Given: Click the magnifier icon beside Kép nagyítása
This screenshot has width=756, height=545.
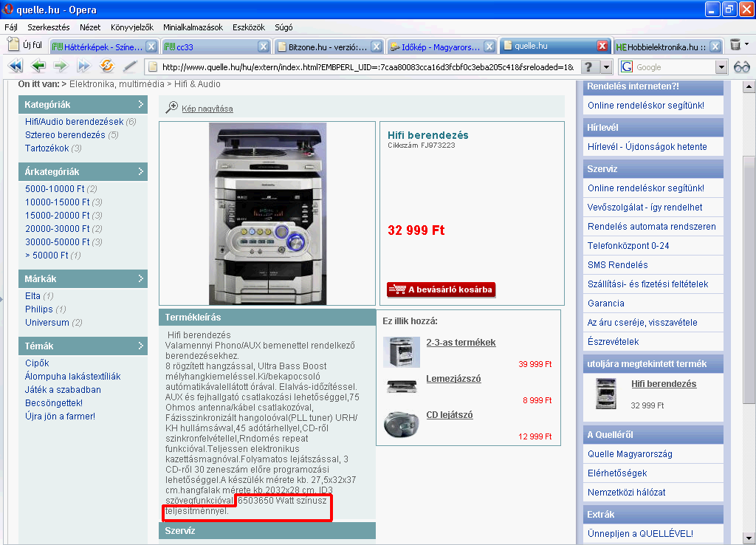Looking at the screenshot, I should coord(171,108).
